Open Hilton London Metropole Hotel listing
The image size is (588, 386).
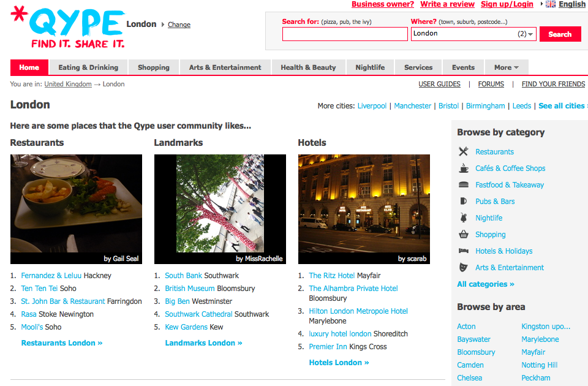point(358,311)
